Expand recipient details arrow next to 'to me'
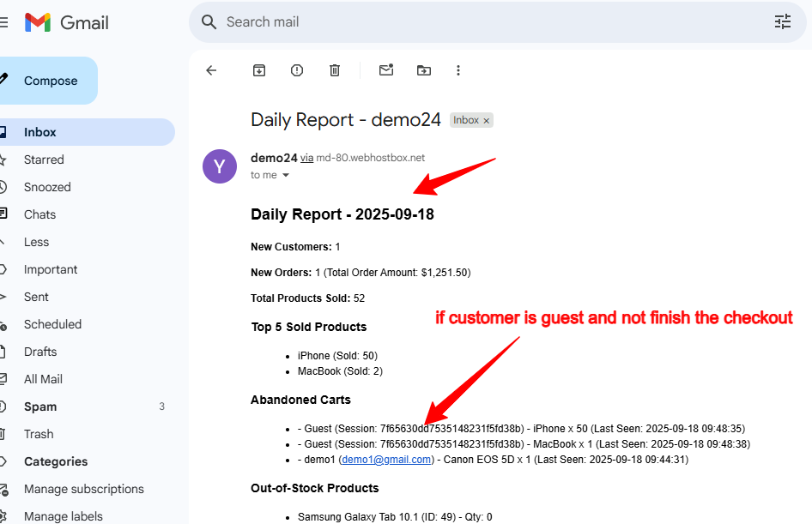 tap(286, 175)
